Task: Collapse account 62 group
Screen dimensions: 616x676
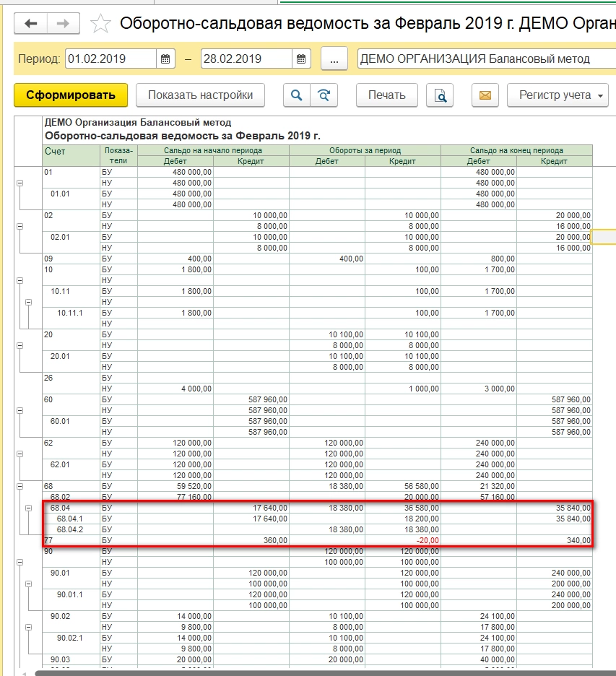Action: tap(19, 454)
